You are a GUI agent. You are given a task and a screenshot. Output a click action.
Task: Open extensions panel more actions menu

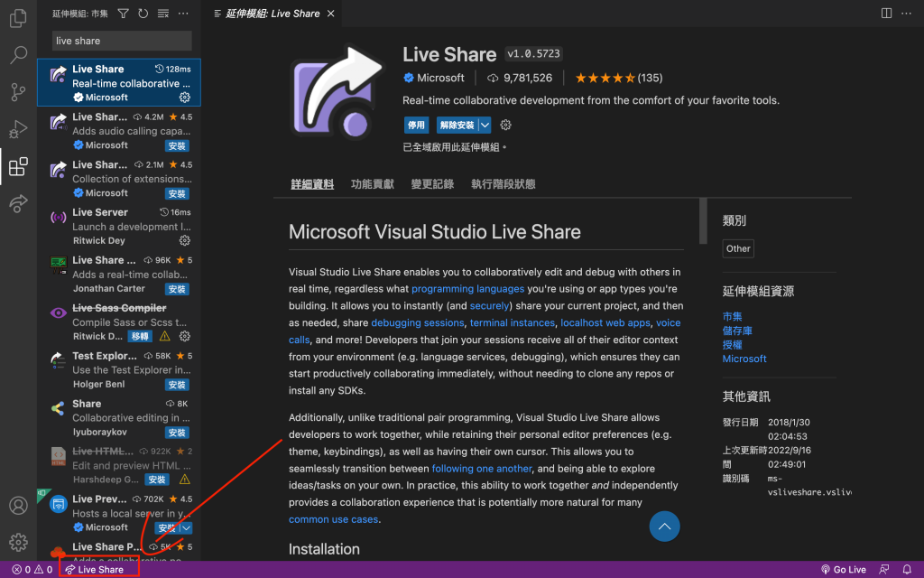183,13
